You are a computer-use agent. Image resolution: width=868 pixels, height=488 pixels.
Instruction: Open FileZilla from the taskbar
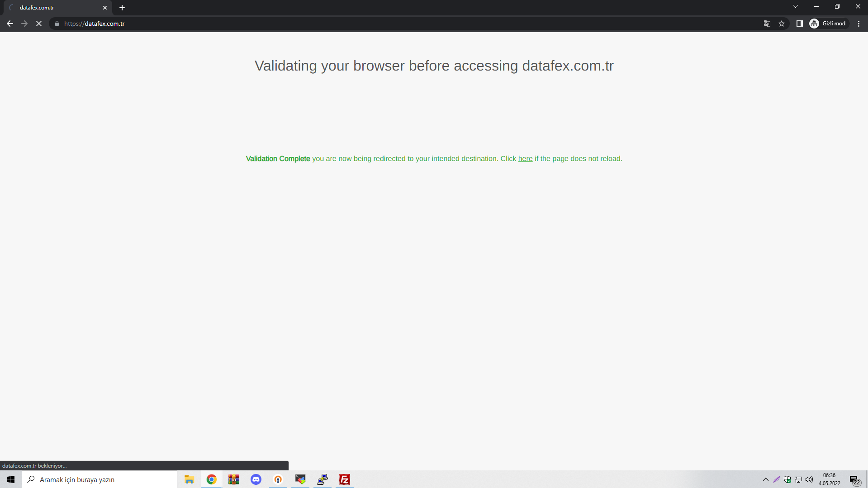(x=344, y=479)
